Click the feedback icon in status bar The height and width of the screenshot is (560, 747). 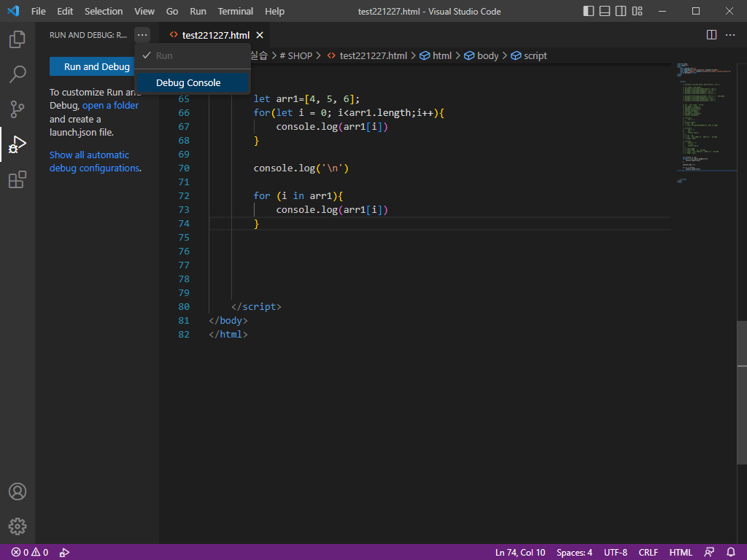(709, 553)
